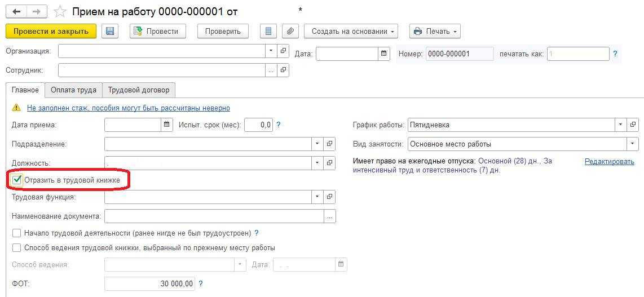This screenshot has height=297, width=644.
Task: Open calendar picker for Дата приема
Action: click(167, 125)
